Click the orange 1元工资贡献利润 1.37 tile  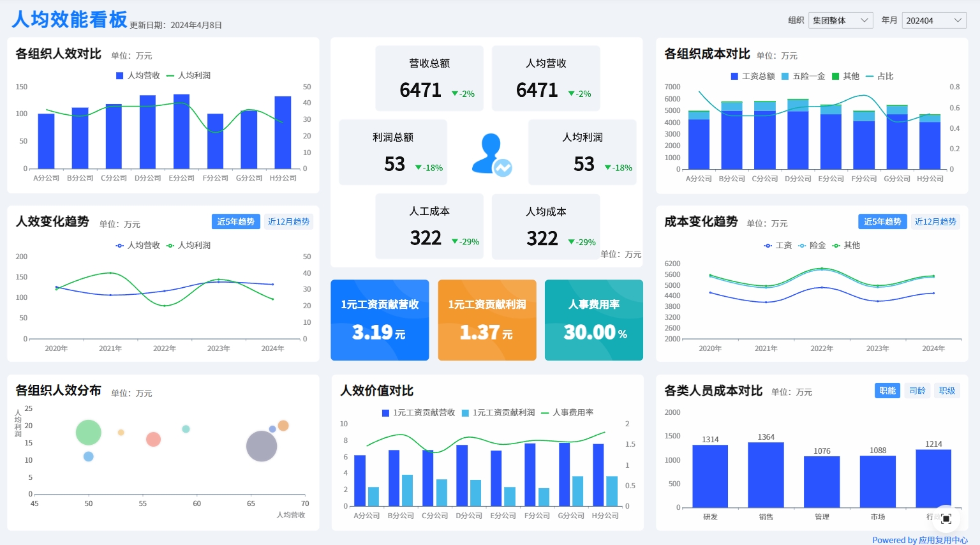click(x=487, y=320)
